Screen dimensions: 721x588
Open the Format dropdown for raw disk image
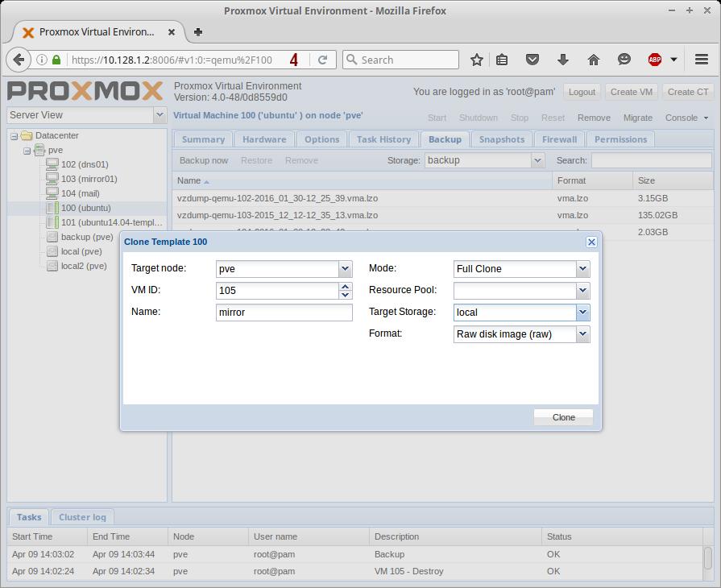click(582, 334)
